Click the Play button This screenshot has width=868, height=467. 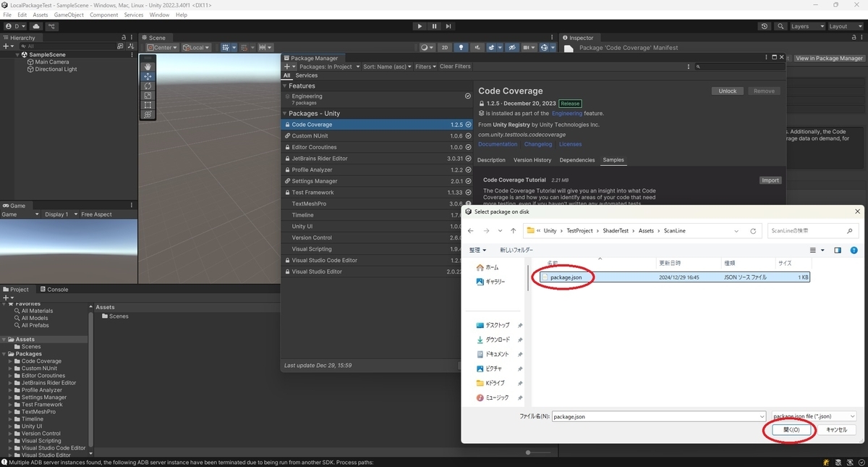pos(420,26)
